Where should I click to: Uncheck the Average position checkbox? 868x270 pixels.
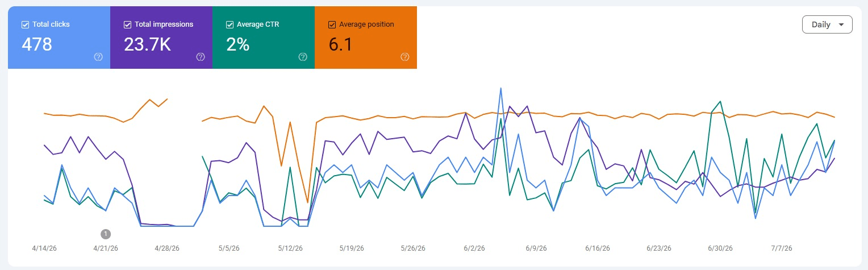[x=332, y=24]
